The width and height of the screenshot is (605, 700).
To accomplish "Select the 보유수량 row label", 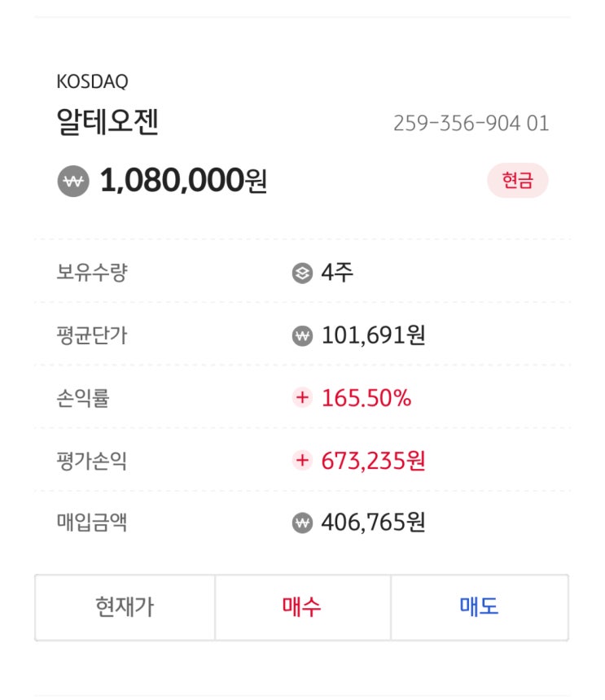I will coord(91,273).
